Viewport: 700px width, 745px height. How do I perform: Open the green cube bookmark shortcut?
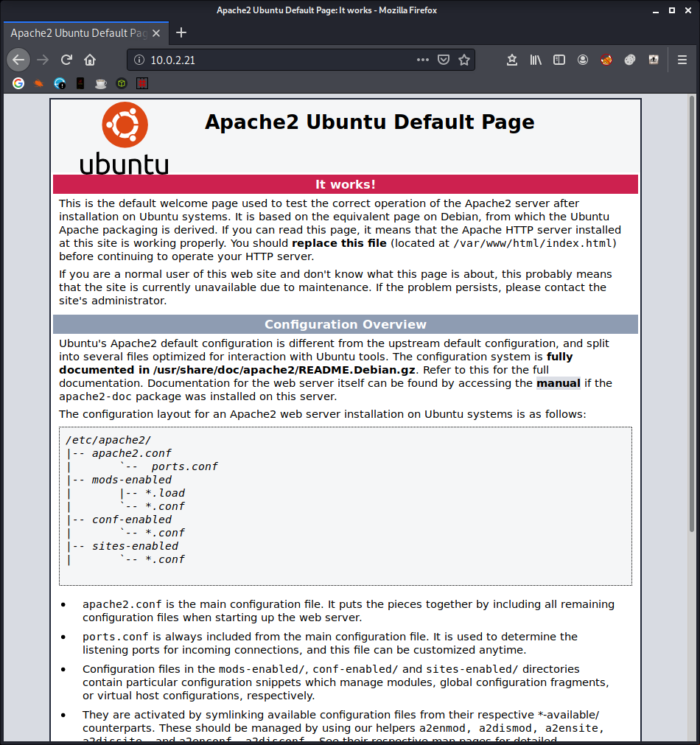point(121,83)
